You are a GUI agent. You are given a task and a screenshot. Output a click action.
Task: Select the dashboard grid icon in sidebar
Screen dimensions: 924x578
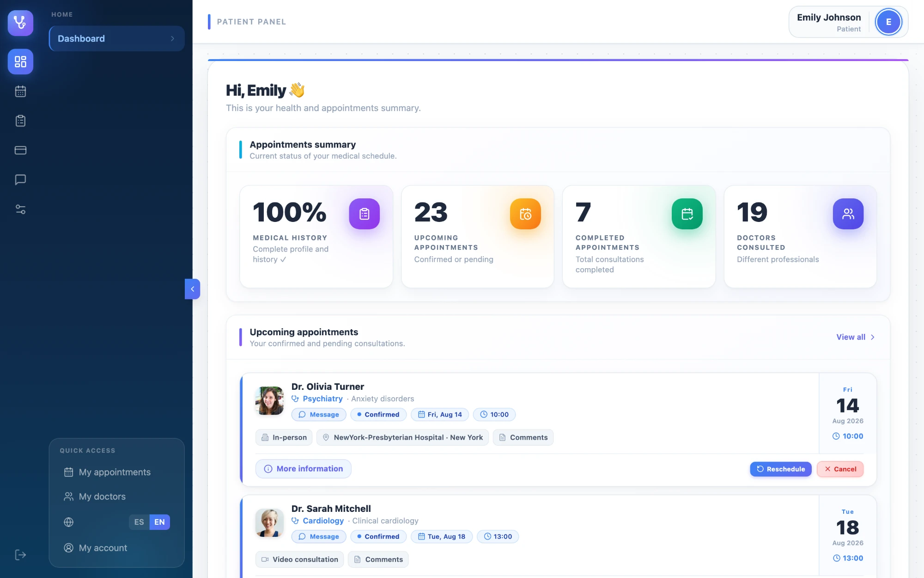point(20,61)
